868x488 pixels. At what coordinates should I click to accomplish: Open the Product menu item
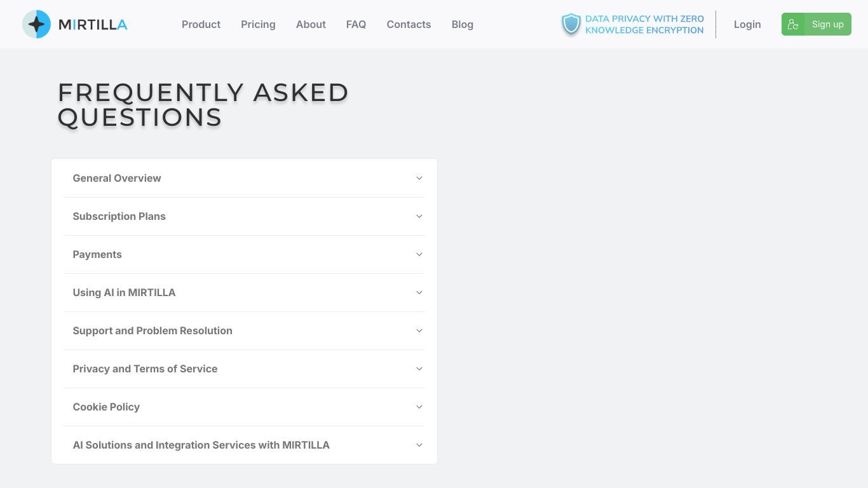[201, 24]
